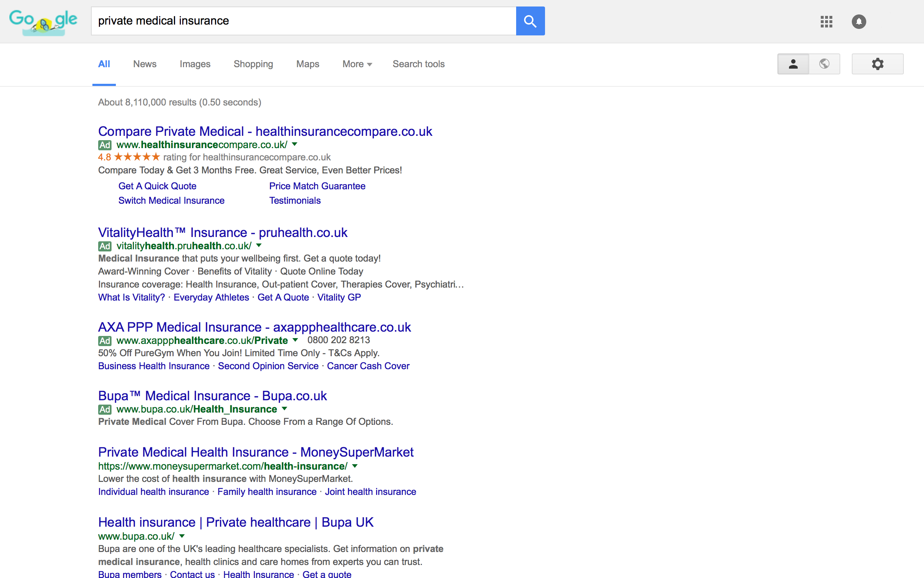Viewport: 924px width, 578px height.
Task: Hide private results (globe icon)
Action: point(824,64)
